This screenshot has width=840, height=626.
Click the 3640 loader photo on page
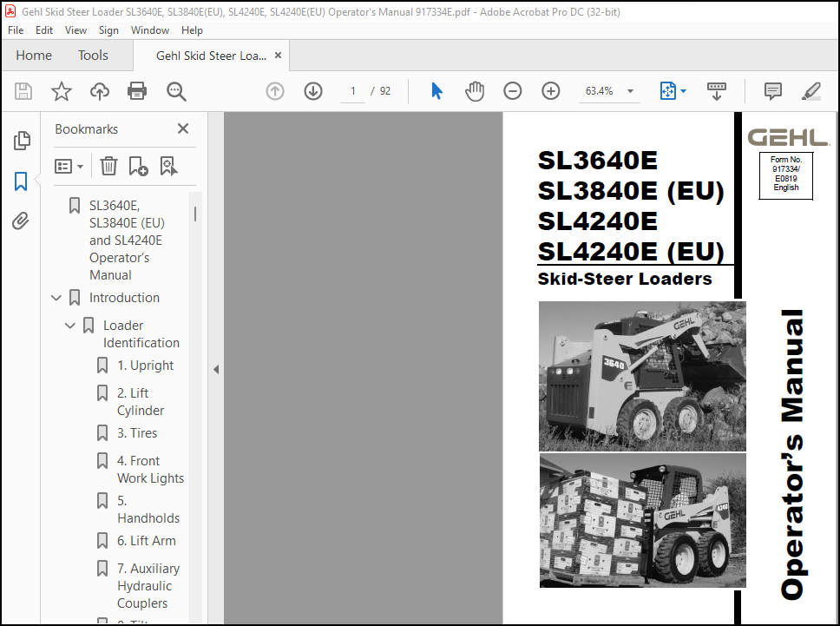tap(642, 376)
